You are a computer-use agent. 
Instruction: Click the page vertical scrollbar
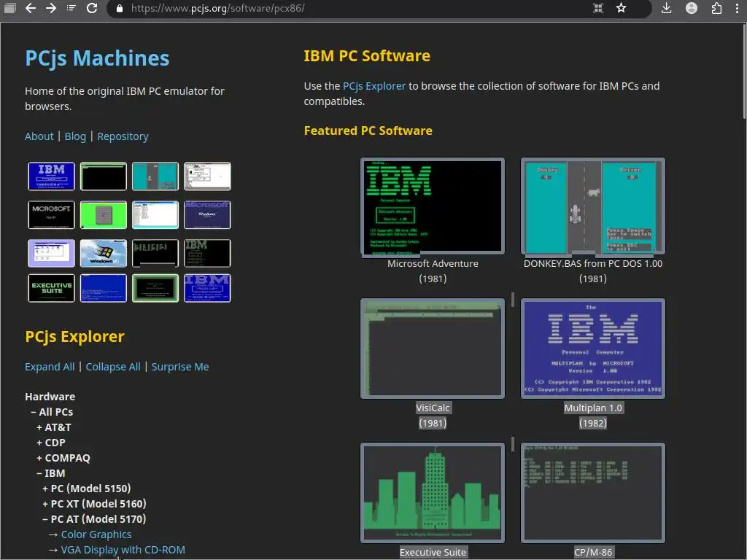point(743,71)
